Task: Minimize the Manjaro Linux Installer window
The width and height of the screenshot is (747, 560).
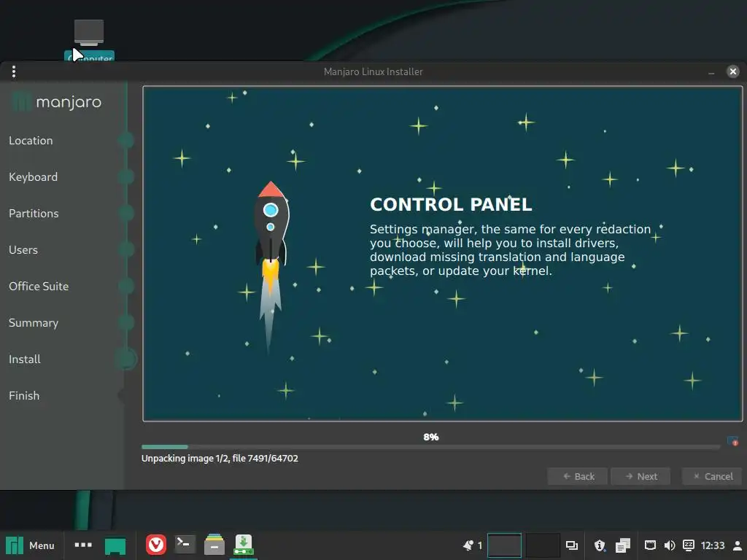Action: point(711,72)
